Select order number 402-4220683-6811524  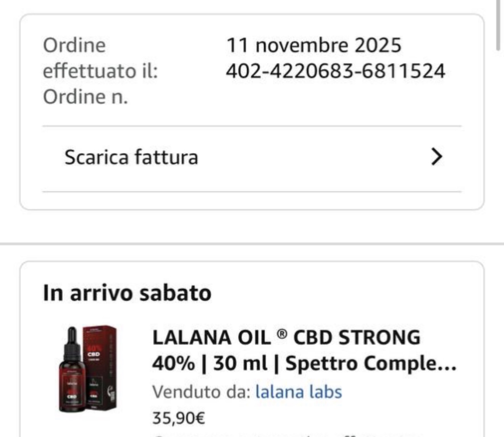pos(336,71)
